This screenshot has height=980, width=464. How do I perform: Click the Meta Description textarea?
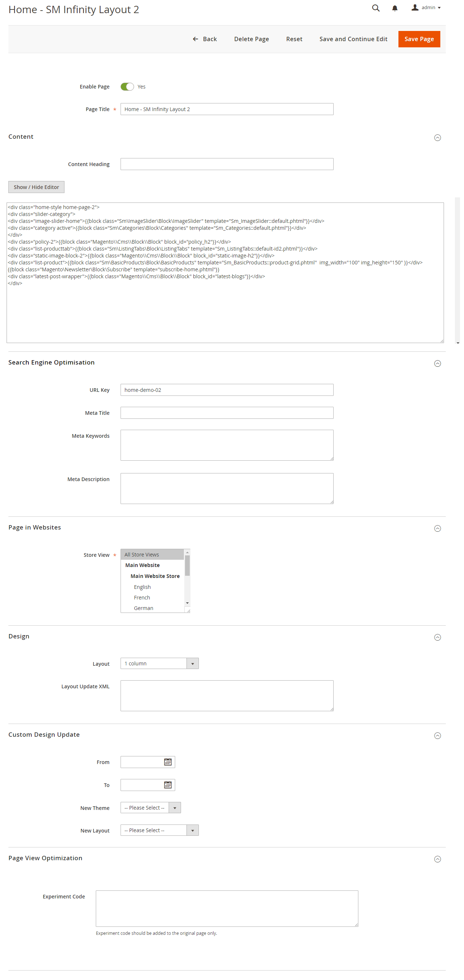pyautogui.click(x=227, y=488)
